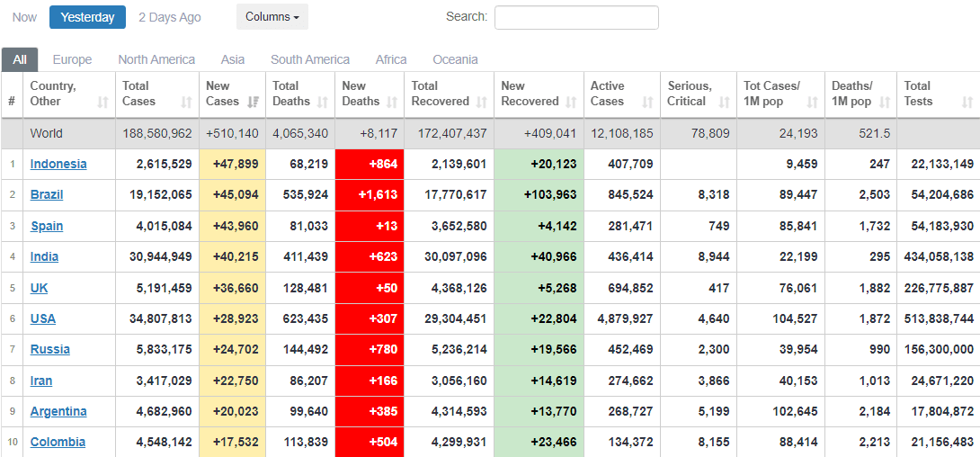This screenshot has height=457, width=980.
Task: Open the Argentina country link
Action: coord(58,411)
